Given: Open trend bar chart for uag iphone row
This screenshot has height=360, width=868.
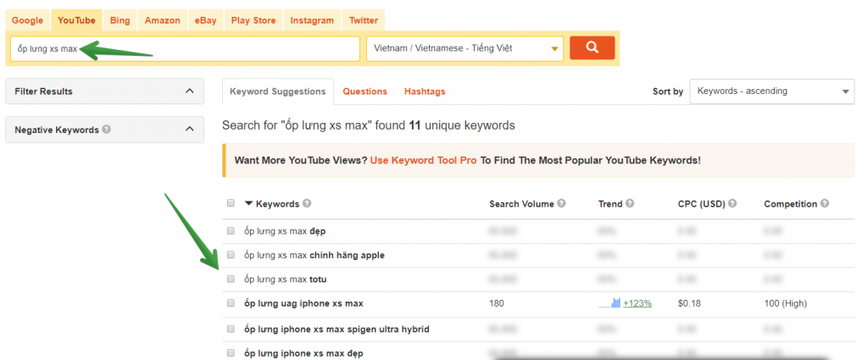Looking at the screenshot, I should point(609,303).
